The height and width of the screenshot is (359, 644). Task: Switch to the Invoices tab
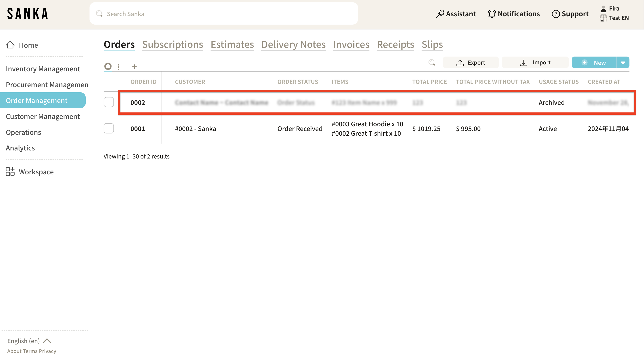click(351, 44)
